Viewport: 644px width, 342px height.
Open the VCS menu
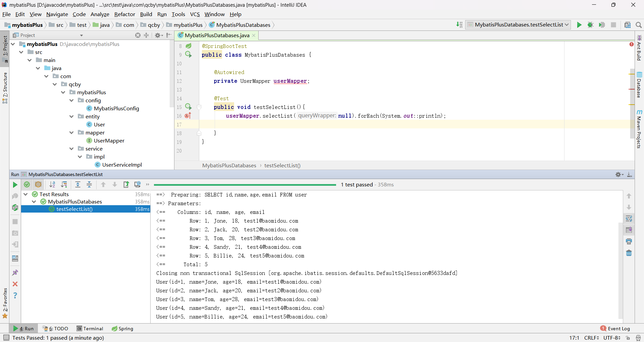point(195,14)
